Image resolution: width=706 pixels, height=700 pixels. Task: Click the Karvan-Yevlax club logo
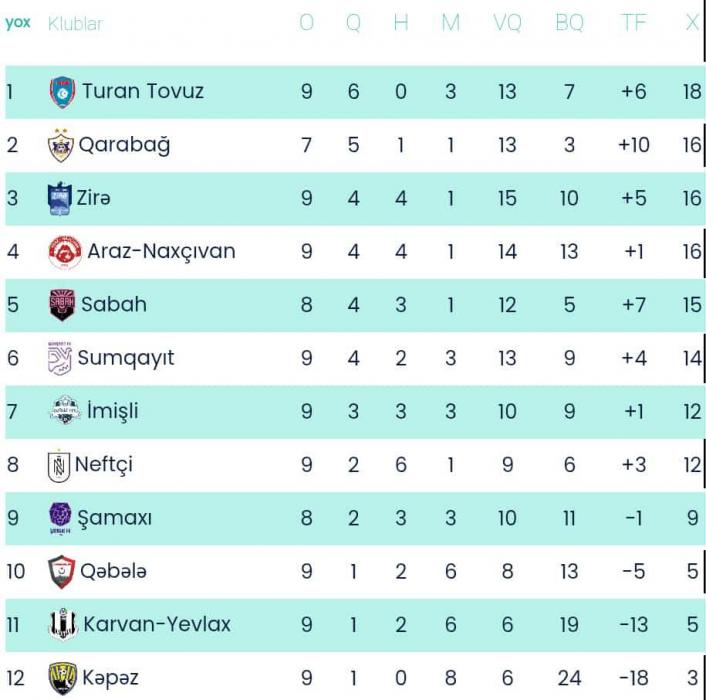tap(63, 625)
